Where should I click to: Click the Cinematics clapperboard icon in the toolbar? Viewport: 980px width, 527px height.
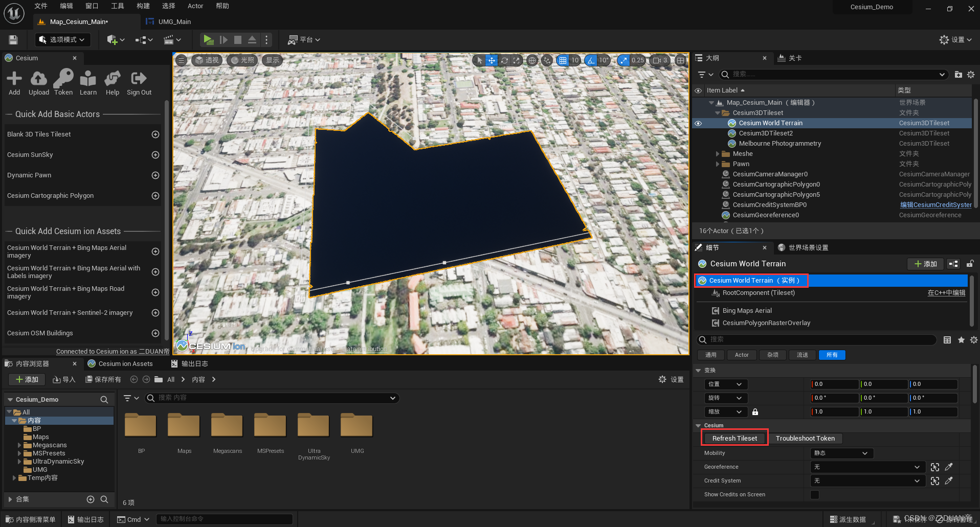pyautogui.click(x=169, y=39)
